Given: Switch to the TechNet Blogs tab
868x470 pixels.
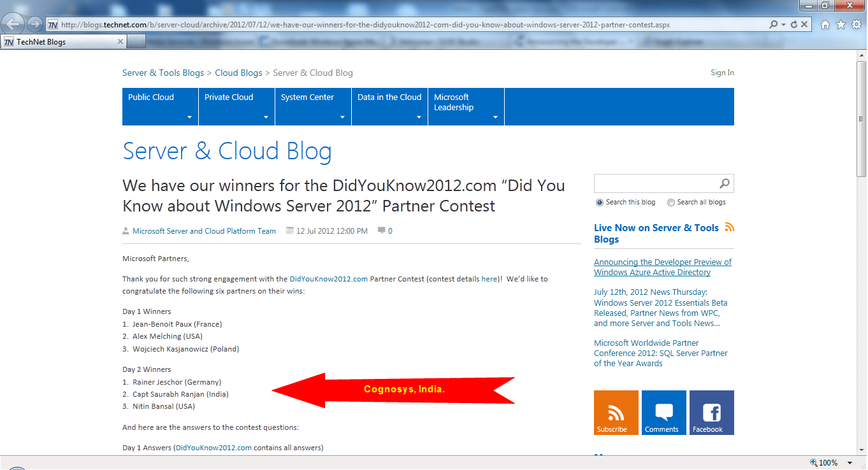Looking at the screenshot, I should point(57,41).
